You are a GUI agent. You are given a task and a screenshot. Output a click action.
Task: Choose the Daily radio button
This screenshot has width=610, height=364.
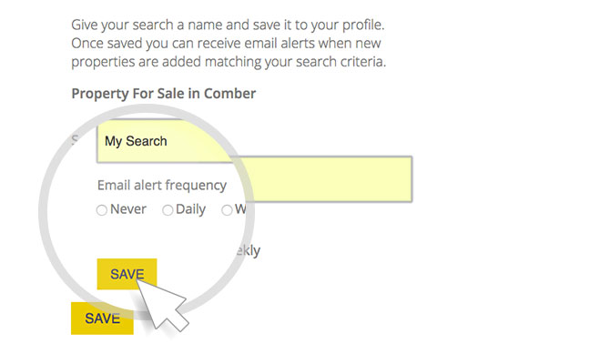pyautogui.click(x=168, y=210)
